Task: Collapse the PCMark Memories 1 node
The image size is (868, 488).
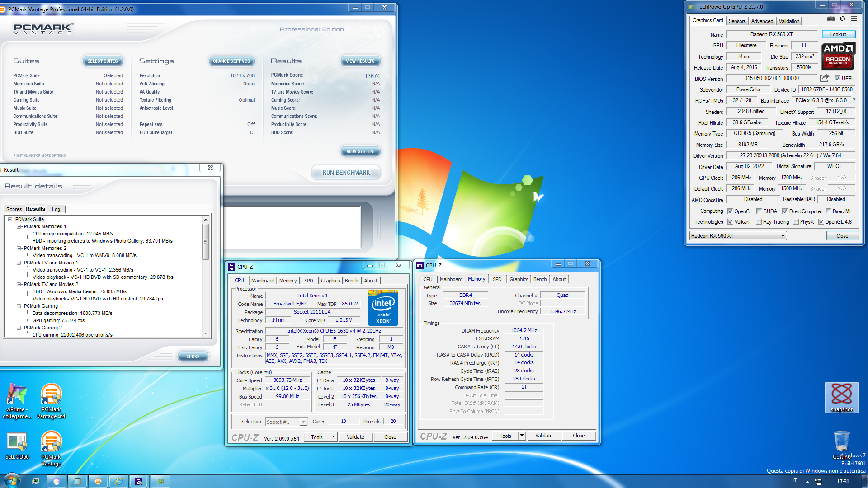Action: [19, 227]
